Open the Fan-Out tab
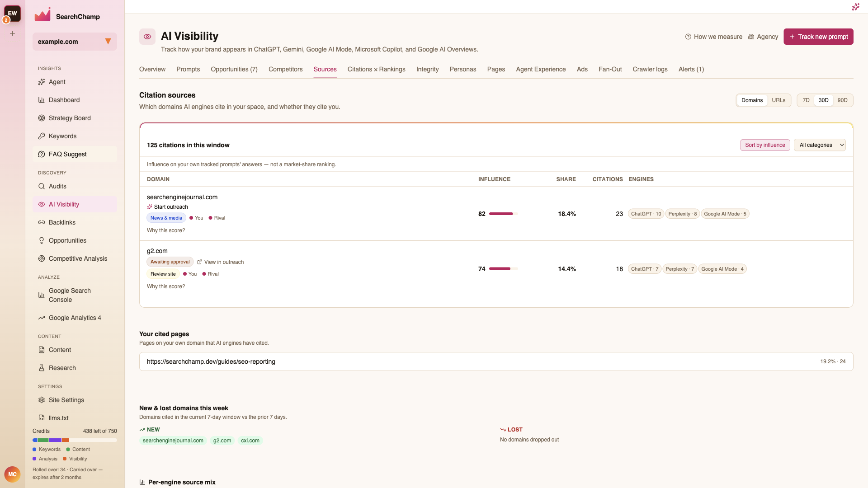868x488 pixels. 610,69
